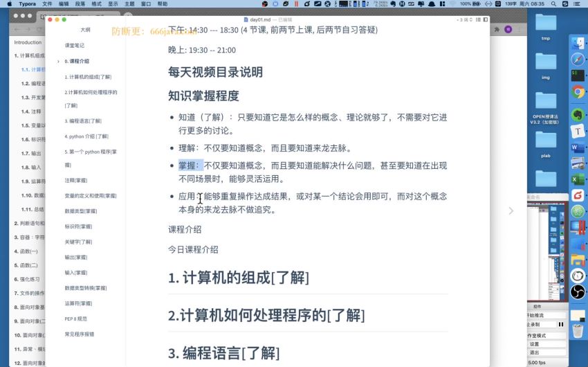Expand the right-side panel chevron arrow
Screen dimensions: 588x367
click(x=511, y=211)
